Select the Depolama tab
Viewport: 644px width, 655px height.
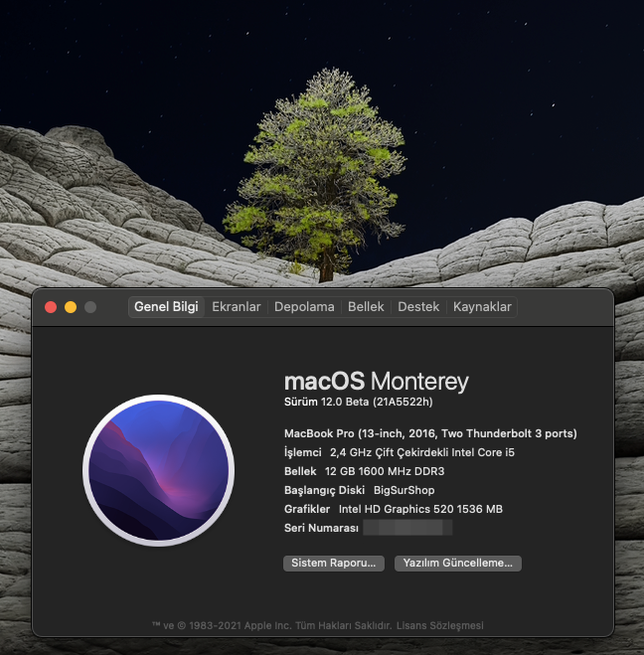click(304, 307)
